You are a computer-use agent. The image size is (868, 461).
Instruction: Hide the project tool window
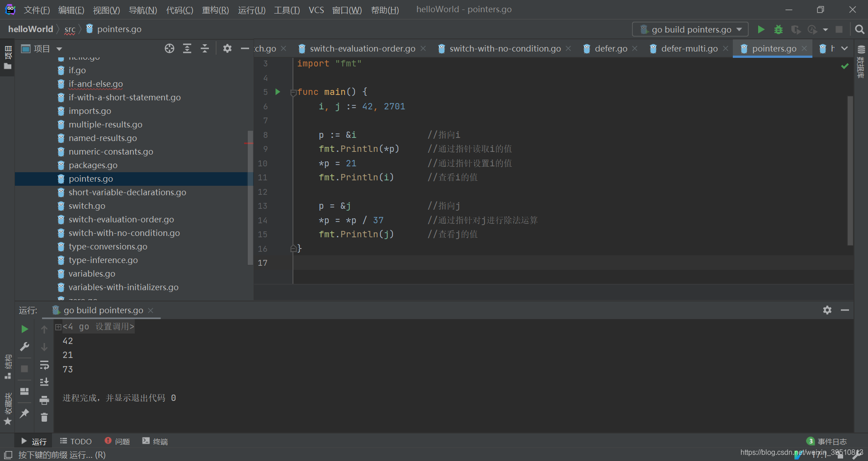coord(245,48)
